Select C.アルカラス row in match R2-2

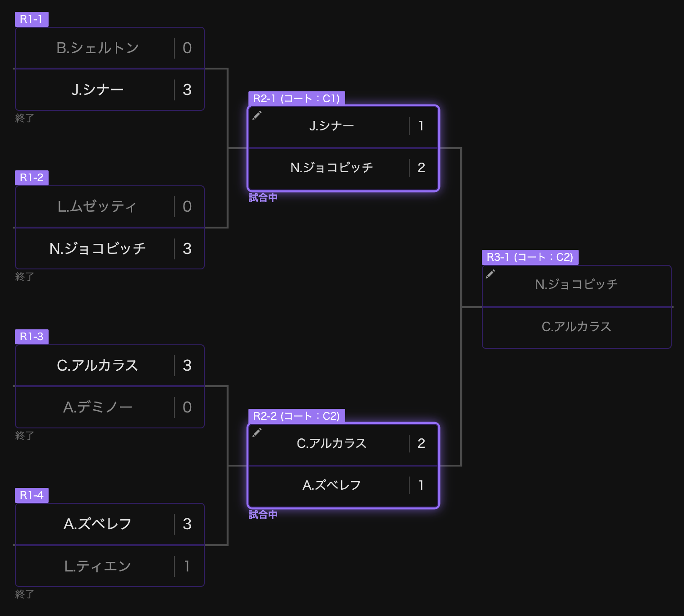[x=343, y=443]
